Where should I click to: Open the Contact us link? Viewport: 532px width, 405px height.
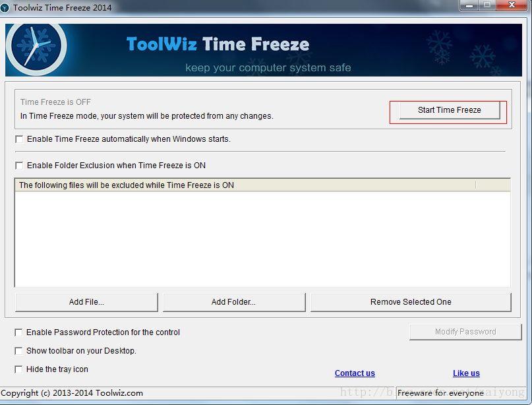point(355,373)
